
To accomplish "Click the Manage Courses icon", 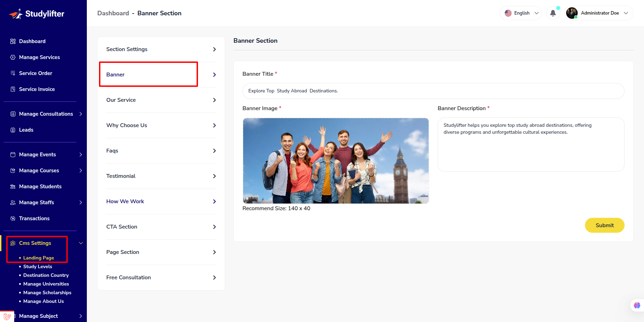I will (x=13, y=171).
